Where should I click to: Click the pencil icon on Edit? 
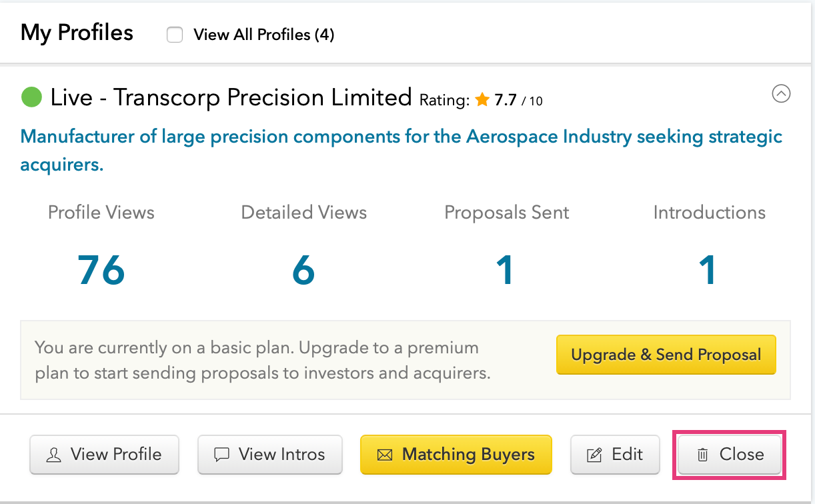594,455
